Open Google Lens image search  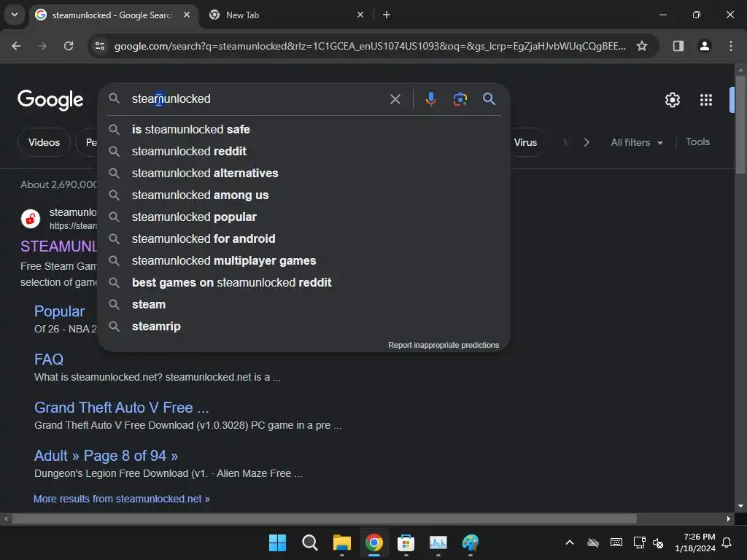coord(460,99)
